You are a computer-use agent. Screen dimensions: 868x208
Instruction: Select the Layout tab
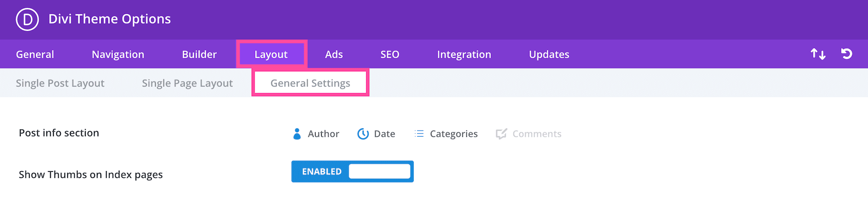(x=271, y=54)
